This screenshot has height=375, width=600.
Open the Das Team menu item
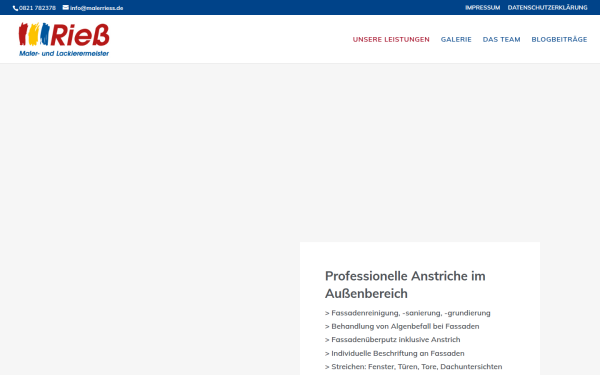[x=501, y=39]
